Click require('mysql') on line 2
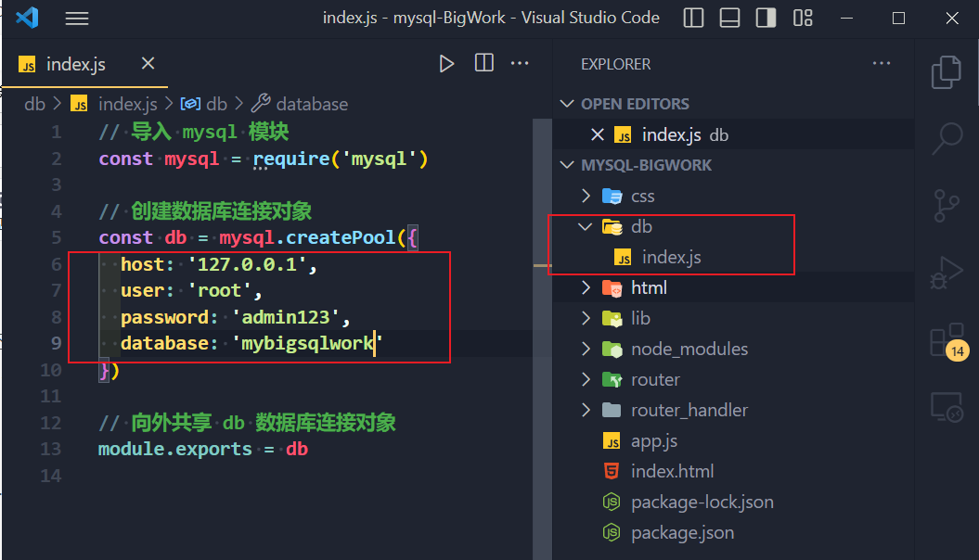This screenshot has height=560, width=979. (341, 159)
